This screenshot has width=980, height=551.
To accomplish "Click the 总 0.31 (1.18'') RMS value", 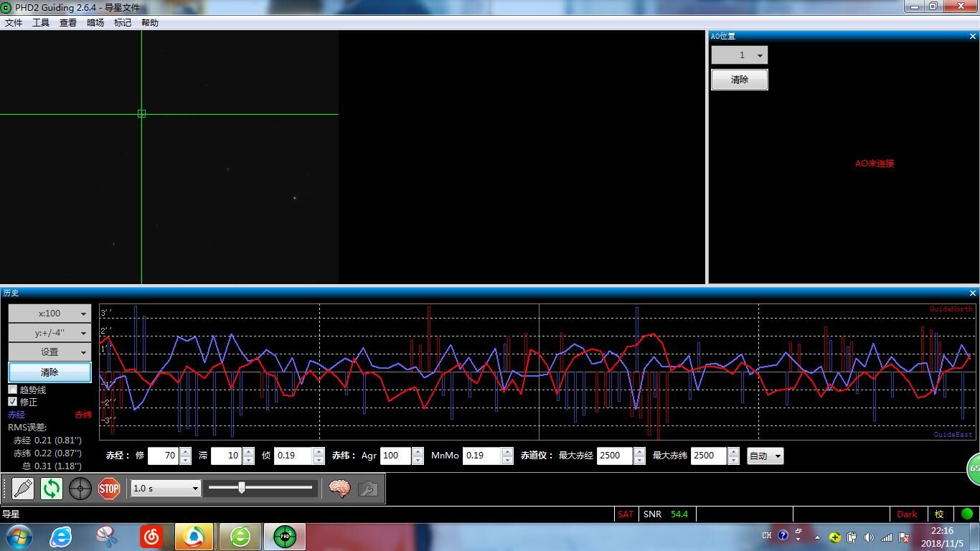I will point(52,466).
